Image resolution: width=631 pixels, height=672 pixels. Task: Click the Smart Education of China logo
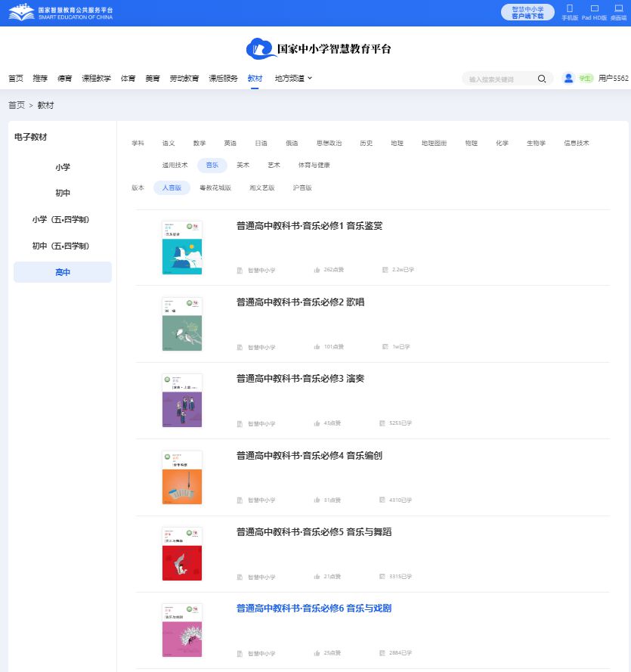click(x=60, y=13)
